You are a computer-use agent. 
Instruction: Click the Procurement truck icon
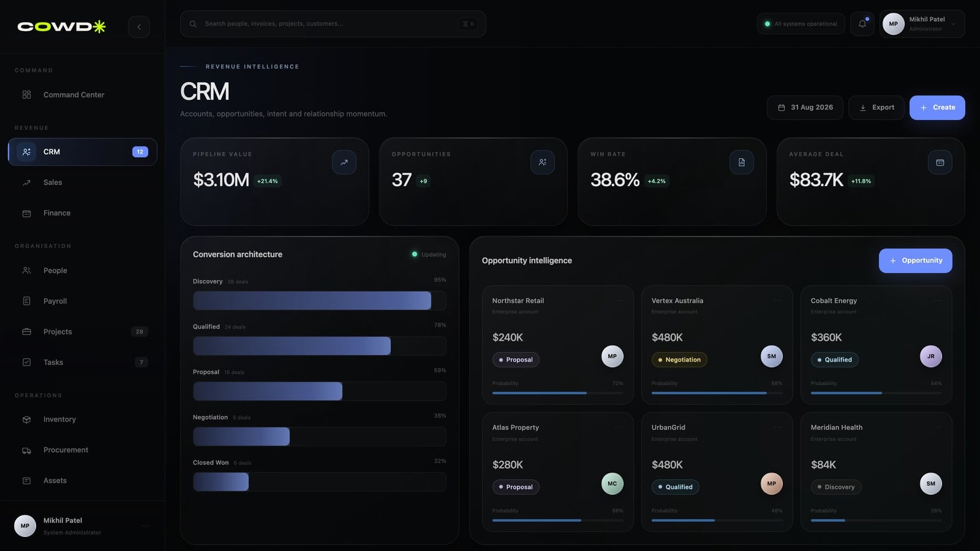coord(26,450)
